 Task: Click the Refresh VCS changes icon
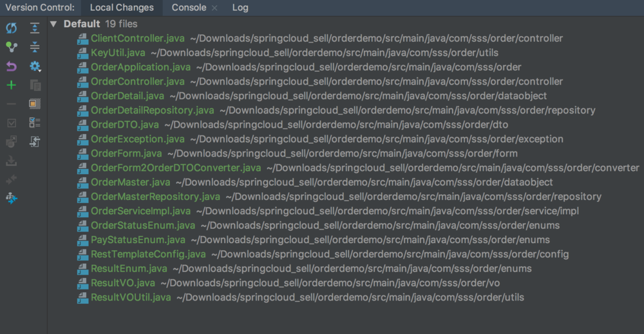pyautogui.click(x=12, y=28)
